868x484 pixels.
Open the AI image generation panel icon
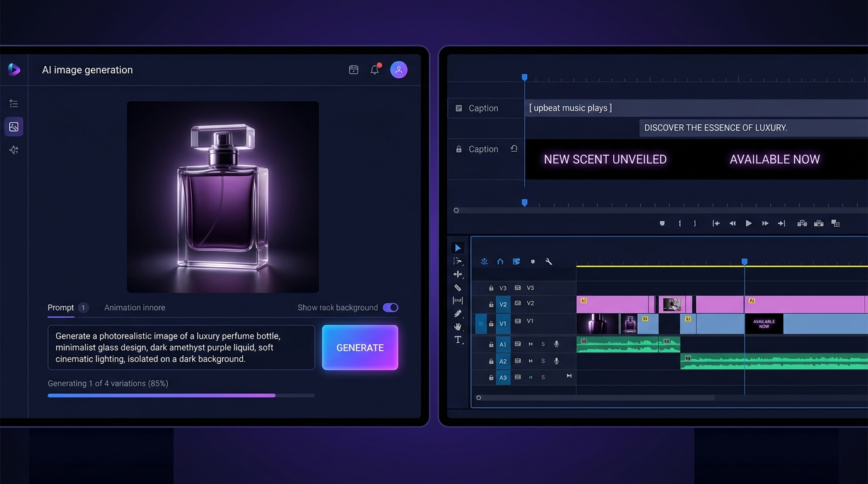coord(13,126)
